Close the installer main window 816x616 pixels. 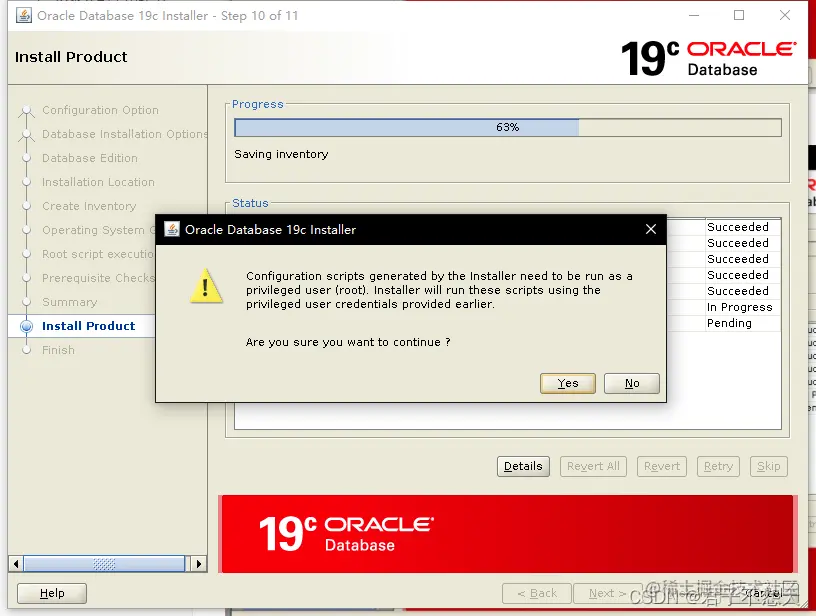pyautogui.click(x=785, y=16)
